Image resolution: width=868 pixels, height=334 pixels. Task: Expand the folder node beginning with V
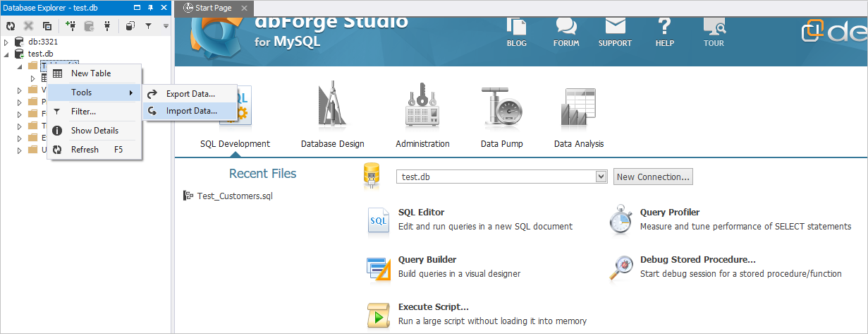coord(20,90)
